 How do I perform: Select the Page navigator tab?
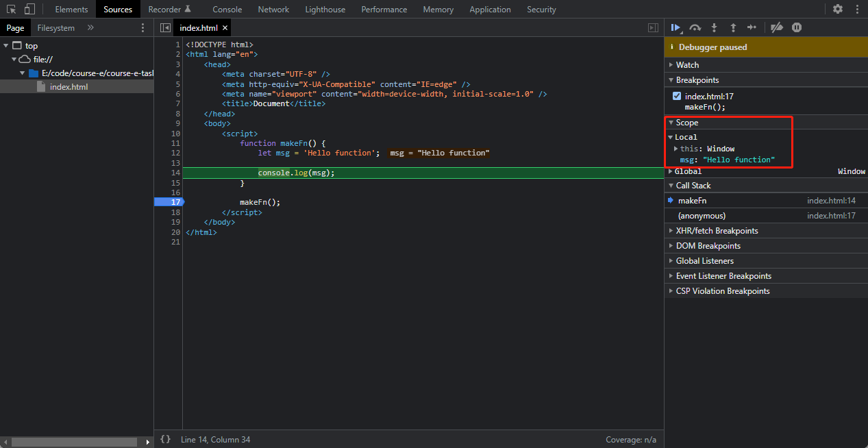pyautogui.click(x=15, y=28)
